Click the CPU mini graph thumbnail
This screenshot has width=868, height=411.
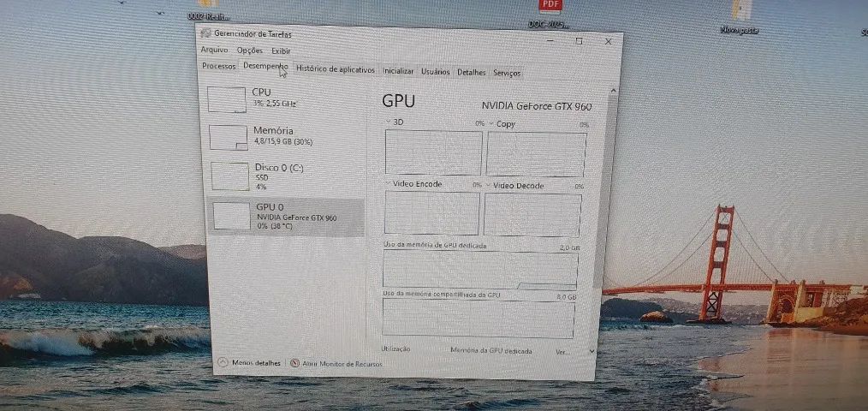[226, 99]
